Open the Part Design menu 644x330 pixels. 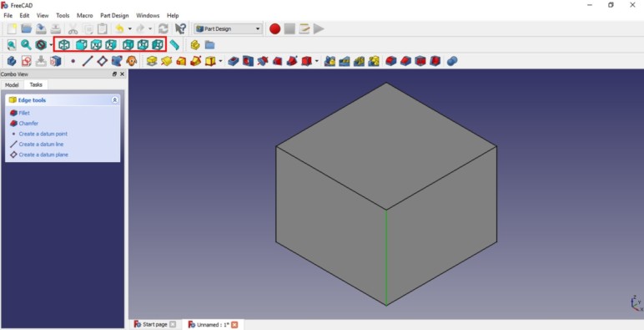coord(114,16)
